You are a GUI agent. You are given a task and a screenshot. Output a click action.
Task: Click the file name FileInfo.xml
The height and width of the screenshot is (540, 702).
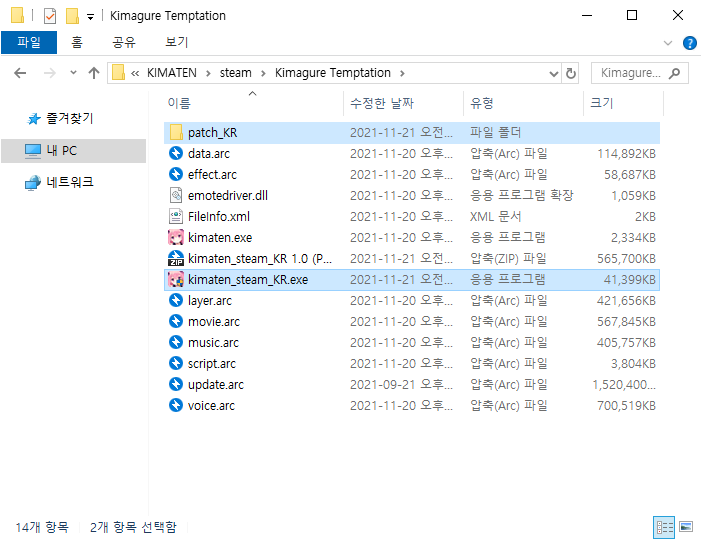219,217
